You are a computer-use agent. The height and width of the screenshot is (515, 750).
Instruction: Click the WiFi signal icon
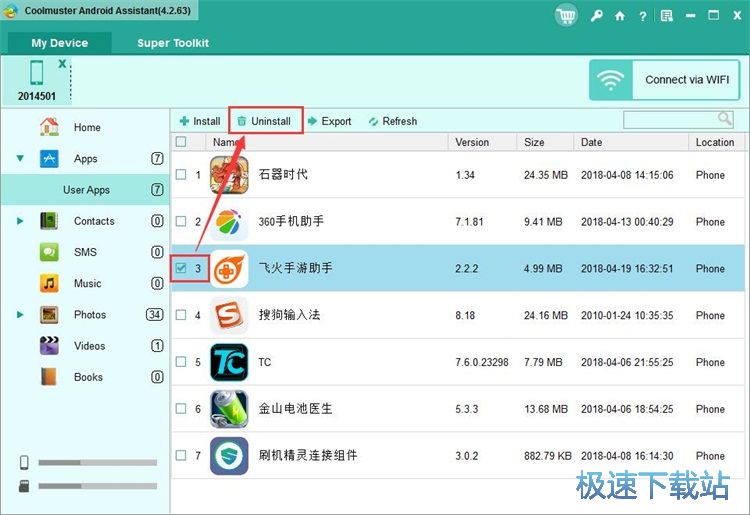pyautogui.click(x=611, y=80)
